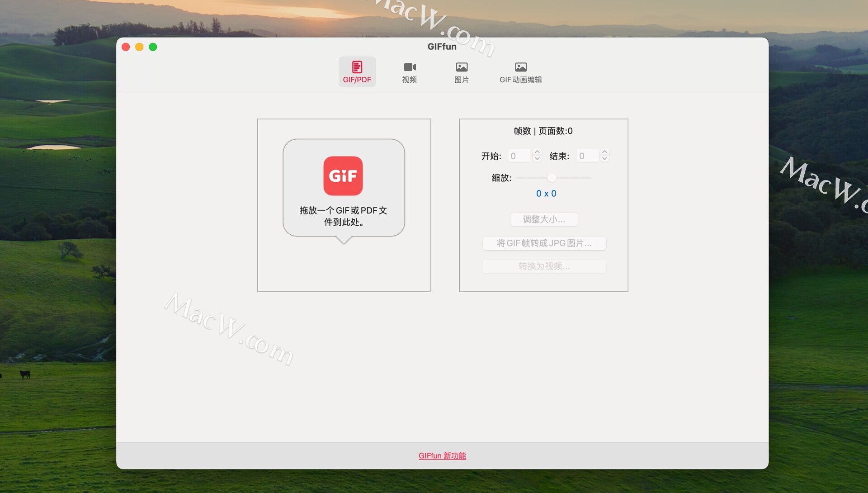Click the red GIF app icon
Viewport: 868px width, 493px height.
(x=343, y=176)
